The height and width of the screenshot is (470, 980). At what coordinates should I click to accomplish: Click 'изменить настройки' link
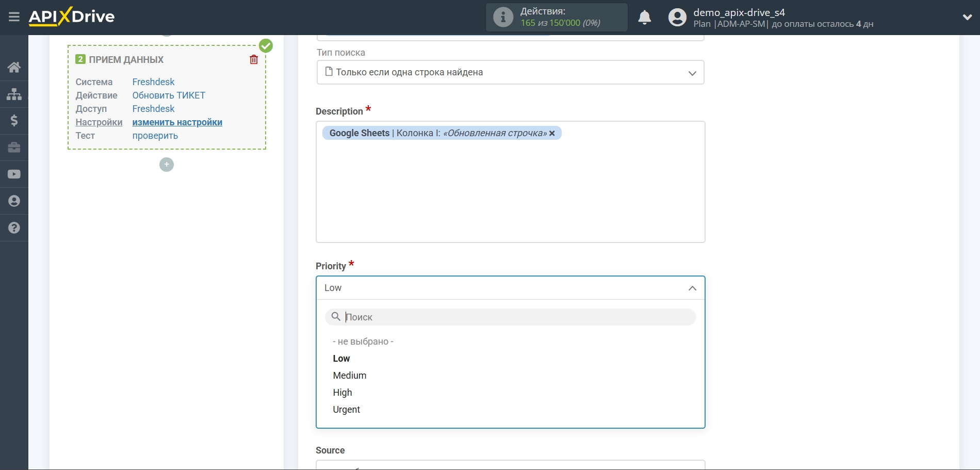(177, 122)
